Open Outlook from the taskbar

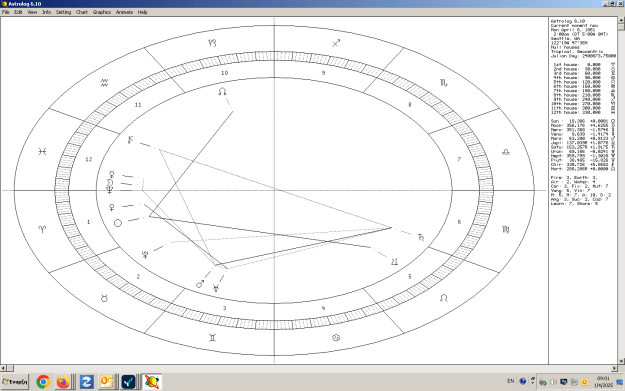click(106, 382)
